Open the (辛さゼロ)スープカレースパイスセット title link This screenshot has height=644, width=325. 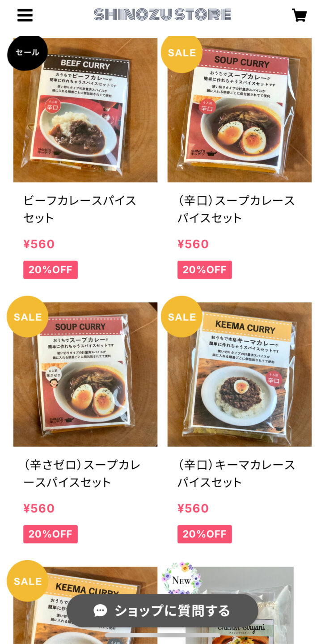(x=82, y=473)
